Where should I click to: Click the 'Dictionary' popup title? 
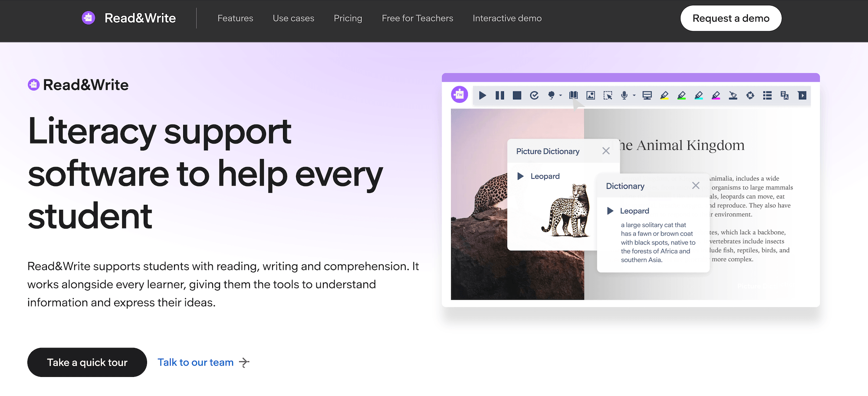coord(625,186)
